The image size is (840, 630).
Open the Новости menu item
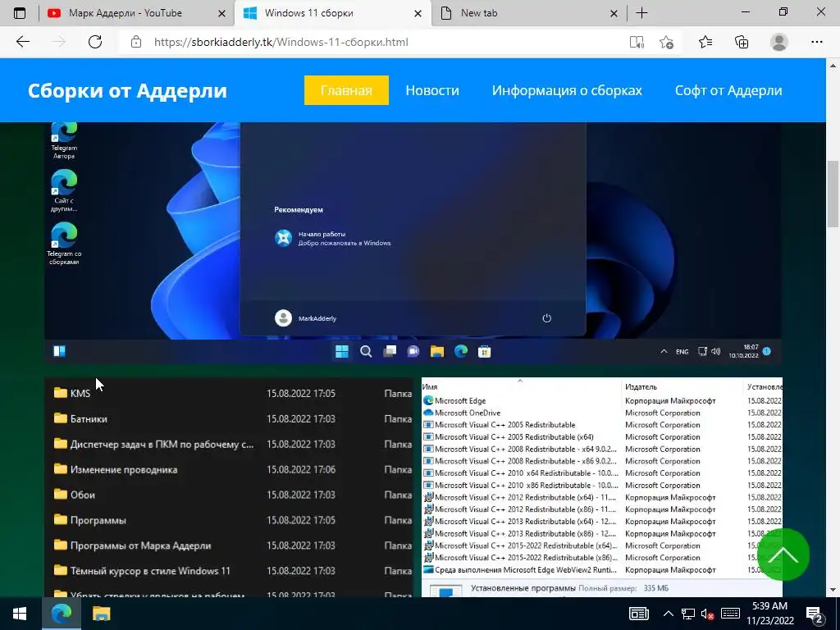click(432, 90)
